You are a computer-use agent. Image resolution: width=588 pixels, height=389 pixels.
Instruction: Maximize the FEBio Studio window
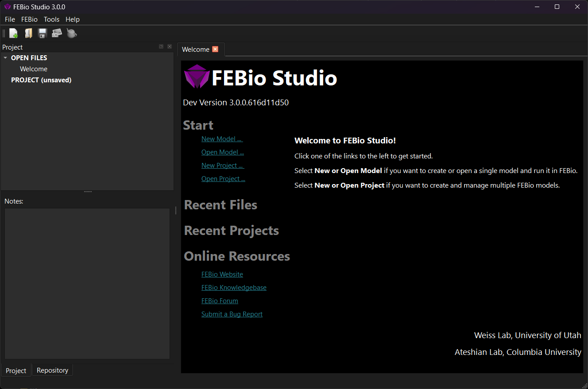(557, 7)
